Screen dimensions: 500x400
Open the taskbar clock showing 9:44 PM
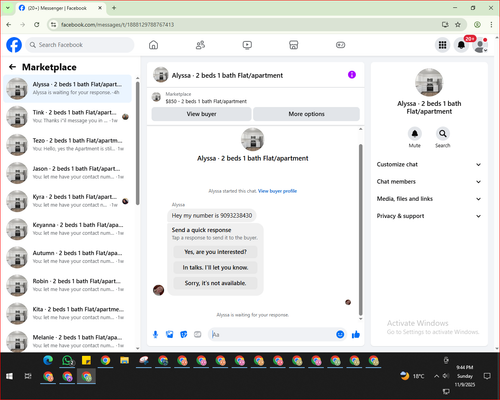465,376
